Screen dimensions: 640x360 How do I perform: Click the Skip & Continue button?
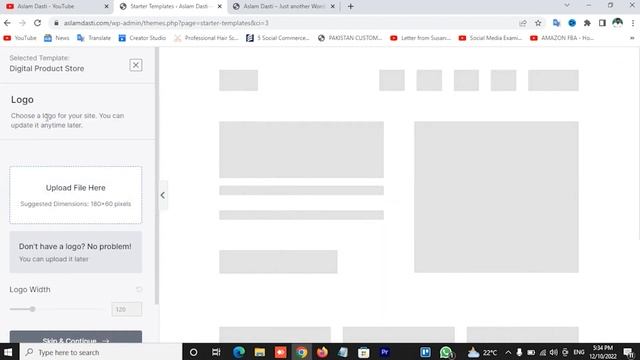76,338
